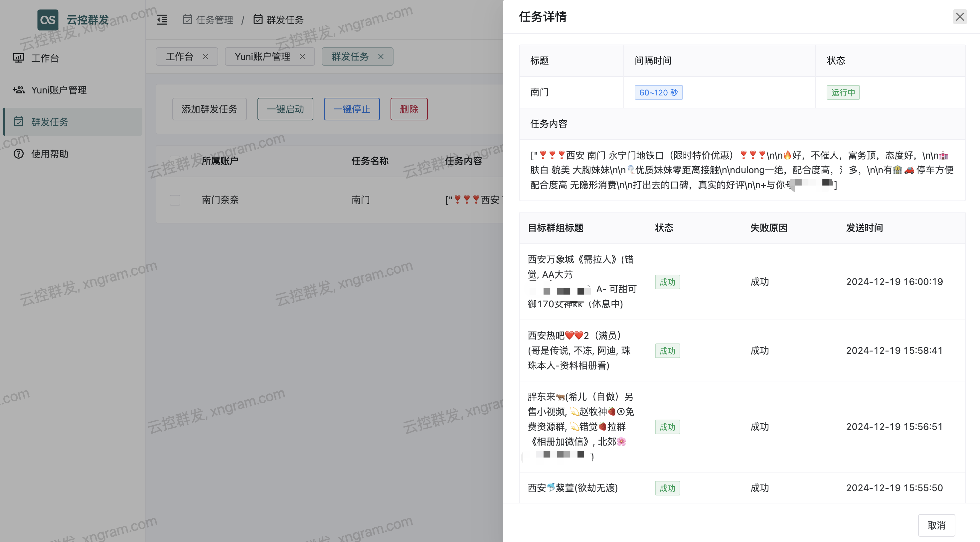This screenshot has height=542, width=980.
Task: Collapse the left sidebar navigation
Action: pyautogui.click(x=162, y=20)
